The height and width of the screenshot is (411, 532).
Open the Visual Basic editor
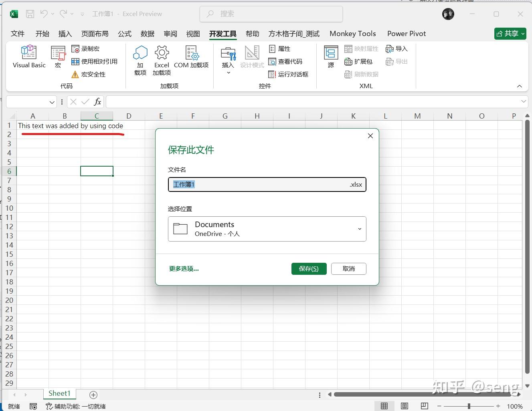28,57
